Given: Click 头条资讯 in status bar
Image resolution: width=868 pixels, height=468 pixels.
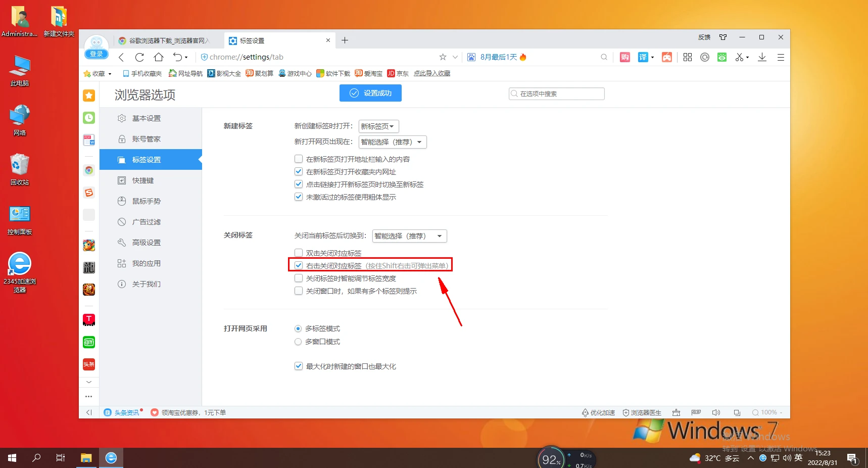Looking at the screenshot, I should point(123,412).
